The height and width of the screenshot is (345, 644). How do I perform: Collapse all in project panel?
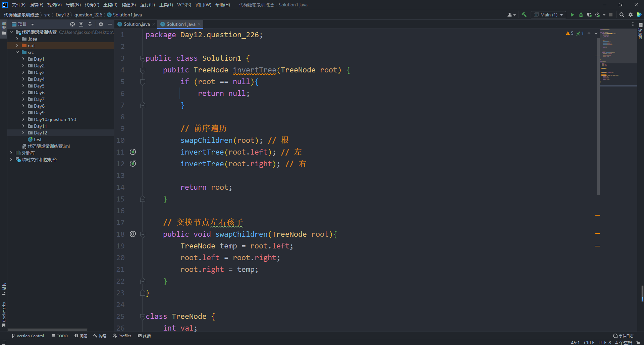tap(90, 24)
